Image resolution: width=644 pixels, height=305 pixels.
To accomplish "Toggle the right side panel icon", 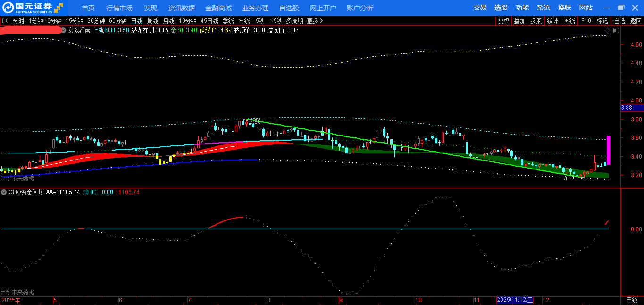I will [x=616, y=31].
